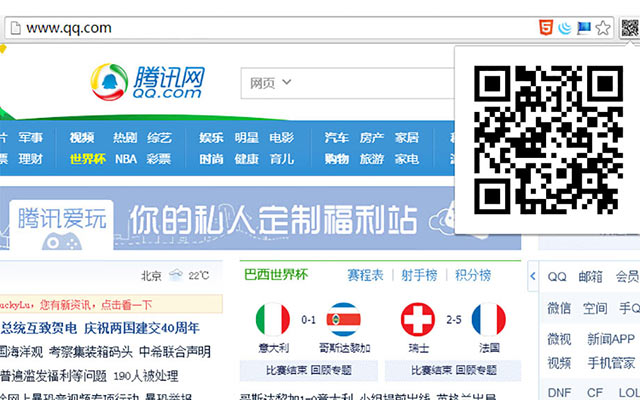Open the 手机管家 sidebar link

point(611,362)
